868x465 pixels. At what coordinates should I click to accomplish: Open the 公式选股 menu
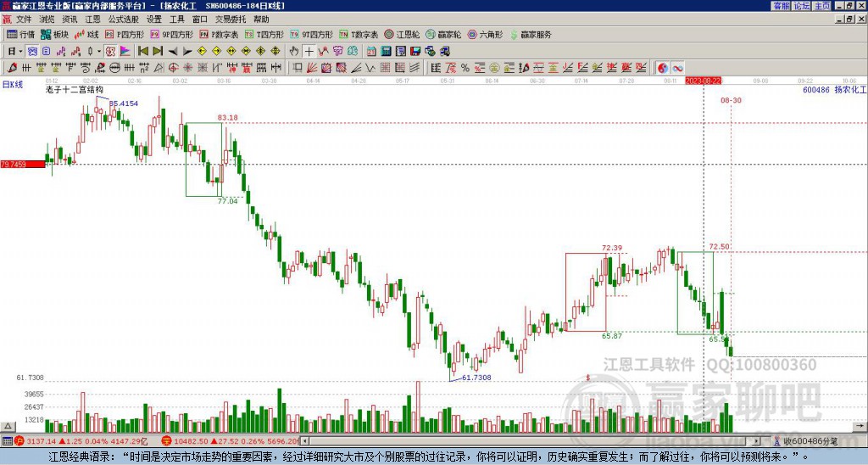(x=124, y=20)
